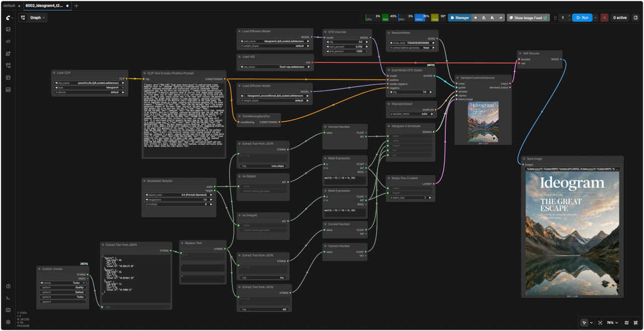Increase batch count with up arrow

pyautogui.click(x=569, y=16)
